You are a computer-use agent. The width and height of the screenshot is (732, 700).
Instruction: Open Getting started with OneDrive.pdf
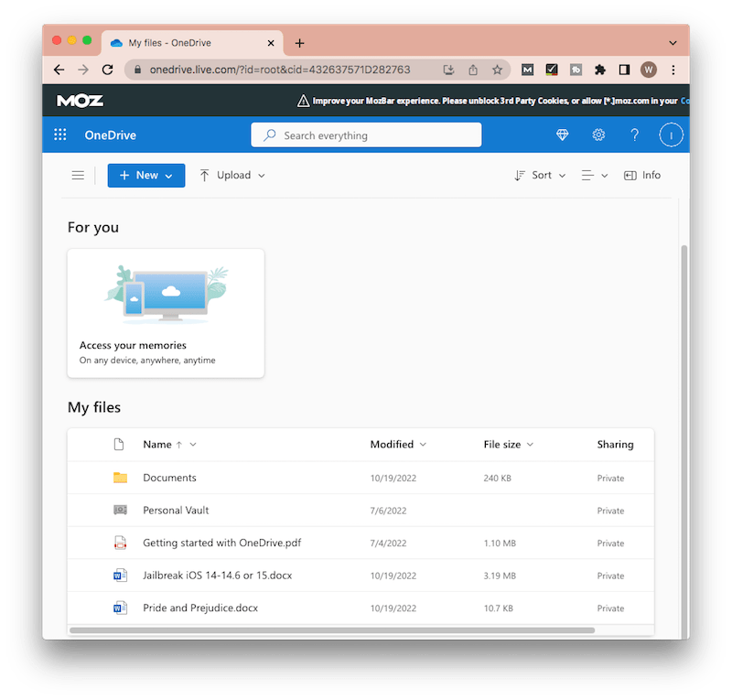point(221,543)
